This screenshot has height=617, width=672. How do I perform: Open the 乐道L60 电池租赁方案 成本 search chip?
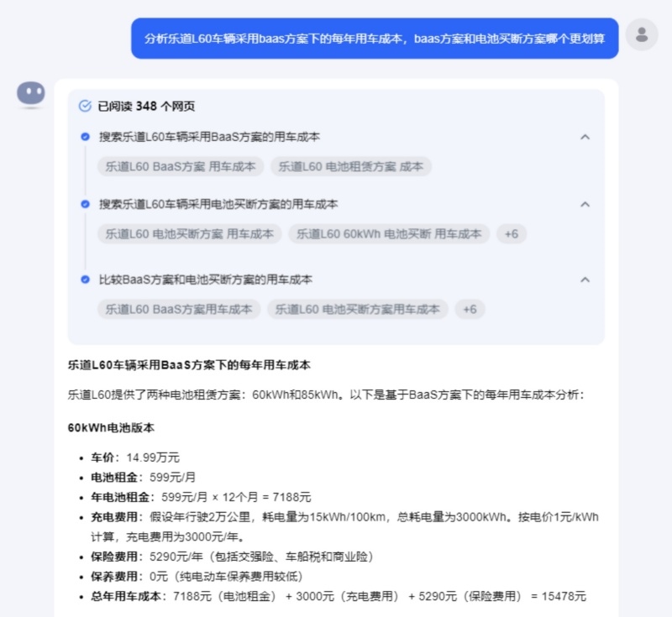351,166
